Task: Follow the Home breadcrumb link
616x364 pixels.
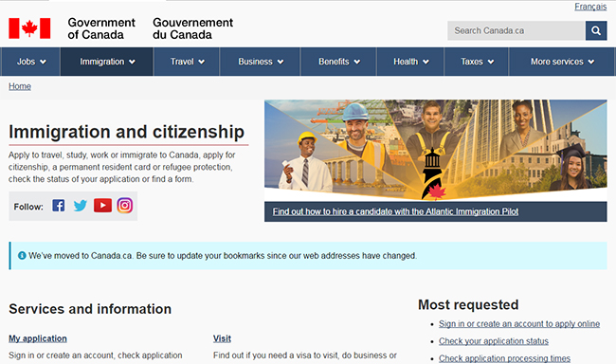Action: pyautogui.click(x=20, y=86)
